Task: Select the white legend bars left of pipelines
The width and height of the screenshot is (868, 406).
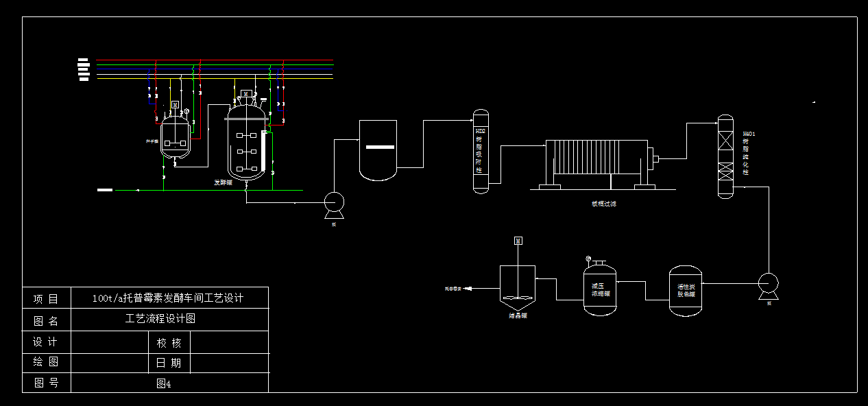Action: pos(84,69)
